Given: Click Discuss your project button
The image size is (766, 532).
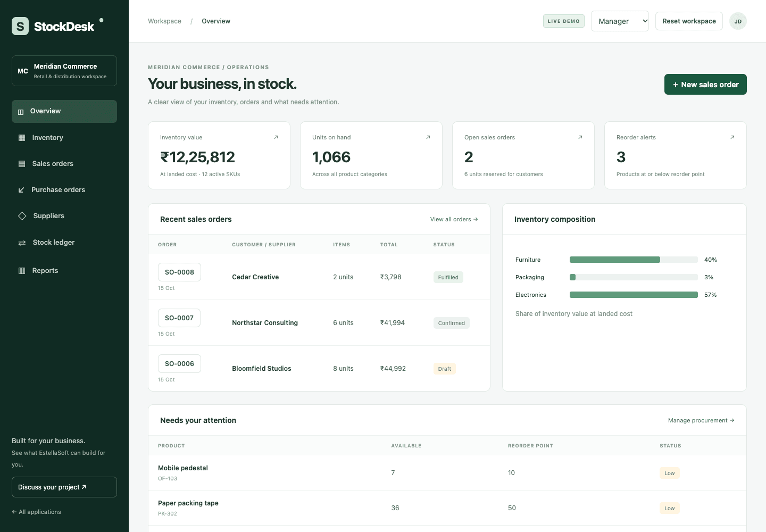Looking at the screenshot, I should [x=64, y=487].
